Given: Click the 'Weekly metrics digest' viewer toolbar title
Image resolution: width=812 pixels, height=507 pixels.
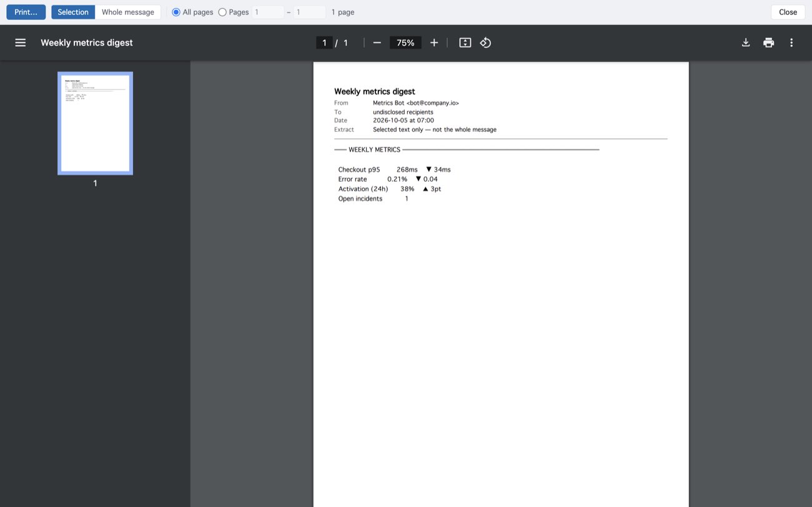Looking at the screenshot, I should 87,42.
